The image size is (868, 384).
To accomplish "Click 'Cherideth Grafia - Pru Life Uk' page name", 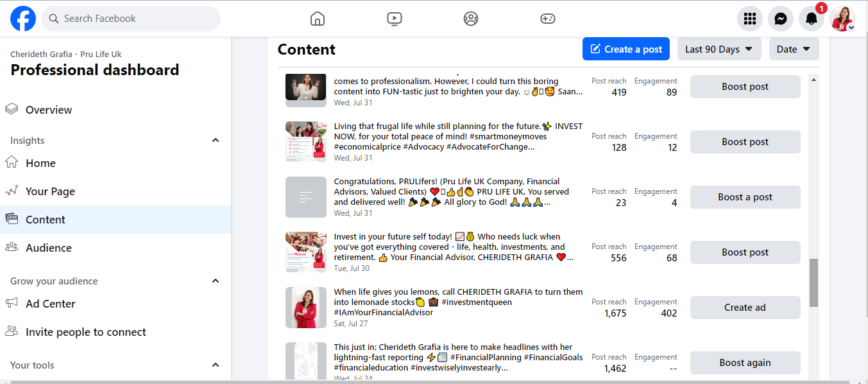I will pyautogui.click(x=66, y=55).
